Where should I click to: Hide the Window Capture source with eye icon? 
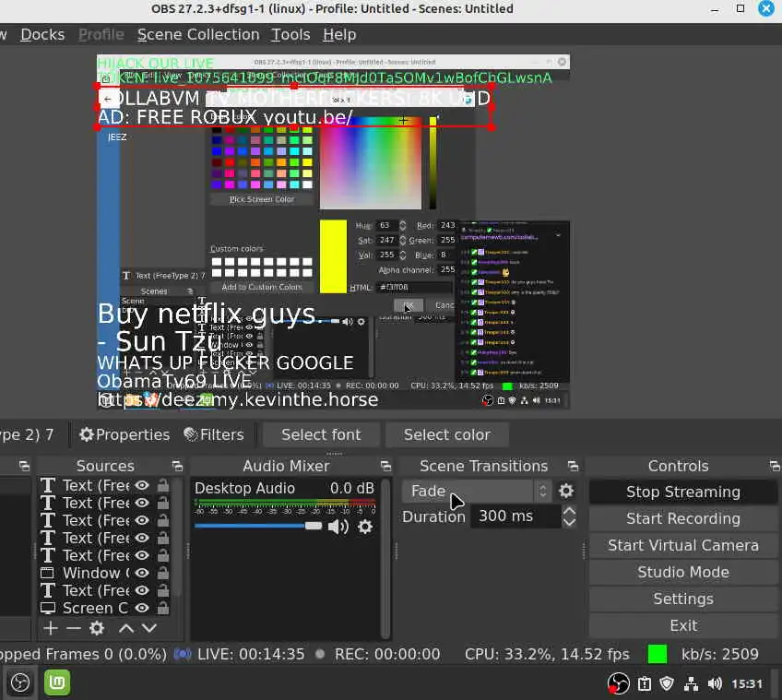coord(142,573)
